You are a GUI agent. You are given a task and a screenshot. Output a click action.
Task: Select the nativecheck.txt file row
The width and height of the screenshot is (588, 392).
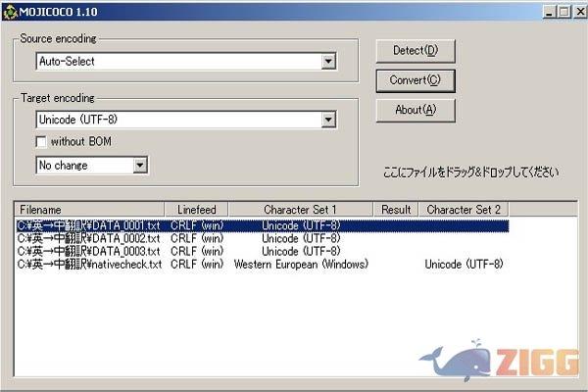(x=90, y=265)
